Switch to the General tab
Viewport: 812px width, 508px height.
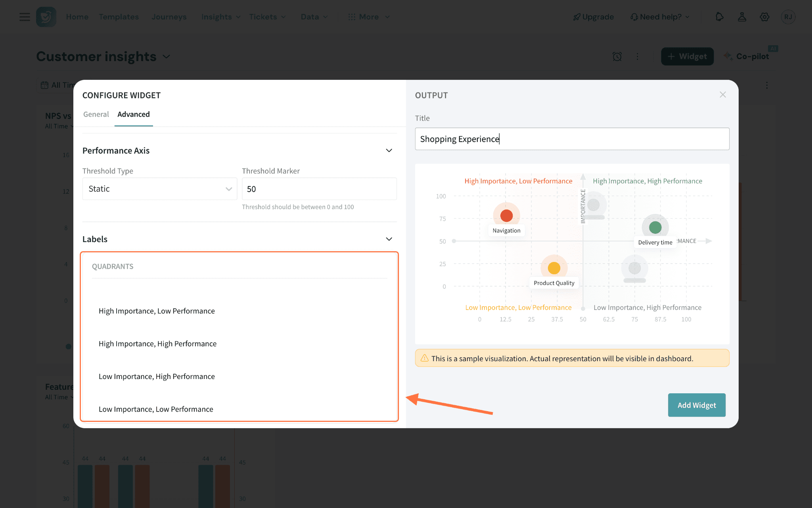click(x=96, y=114)
